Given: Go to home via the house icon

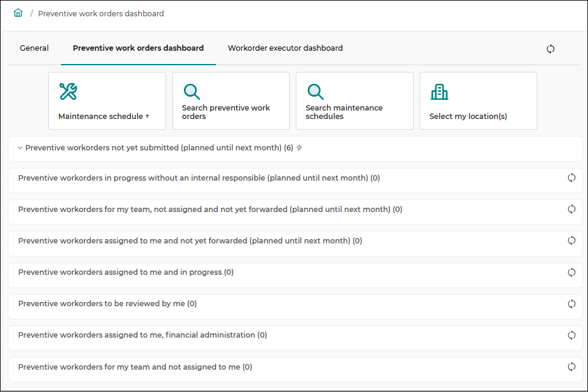Looking at the screenshot, I should click(18, 13).
